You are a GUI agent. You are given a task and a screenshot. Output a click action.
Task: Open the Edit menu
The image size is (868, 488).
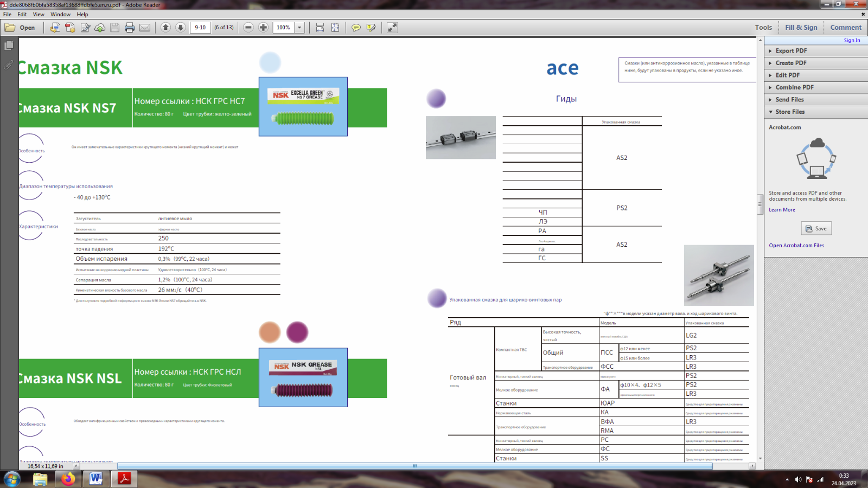[x=22, y=14]
